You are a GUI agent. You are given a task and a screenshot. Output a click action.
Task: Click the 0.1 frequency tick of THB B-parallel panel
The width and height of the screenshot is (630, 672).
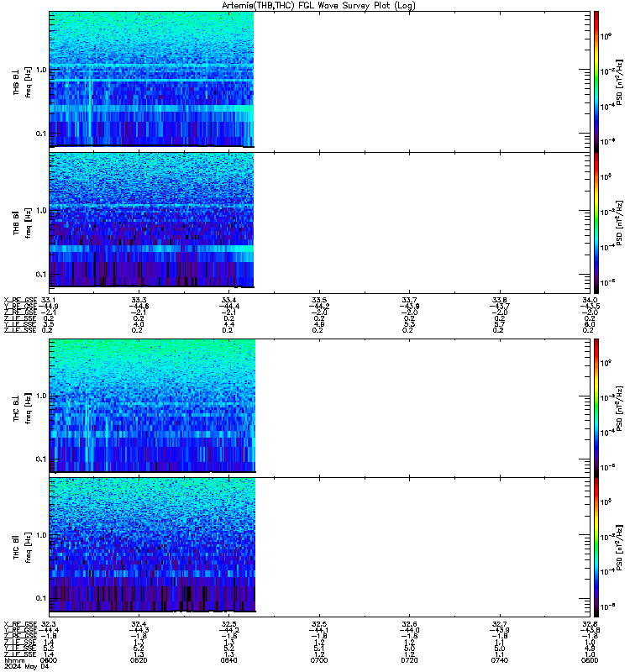click(41, 275)
